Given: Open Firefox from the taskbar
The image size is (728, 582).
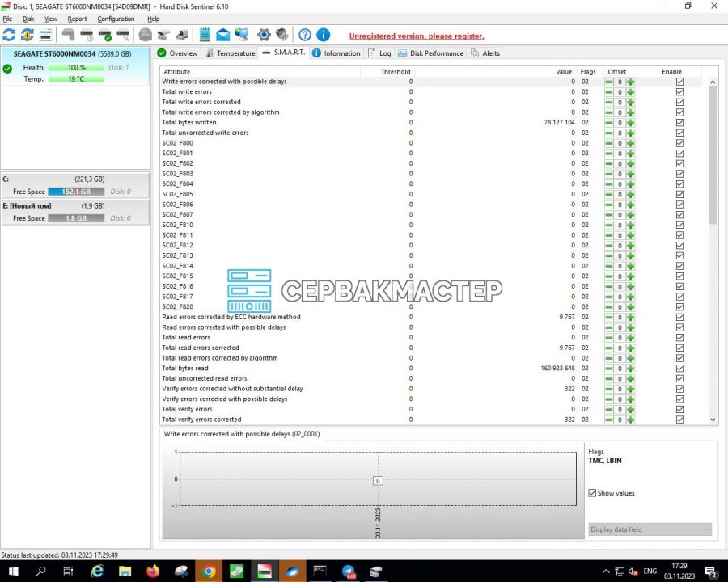Looking at the screenshot, I should (x=153, y=571).
